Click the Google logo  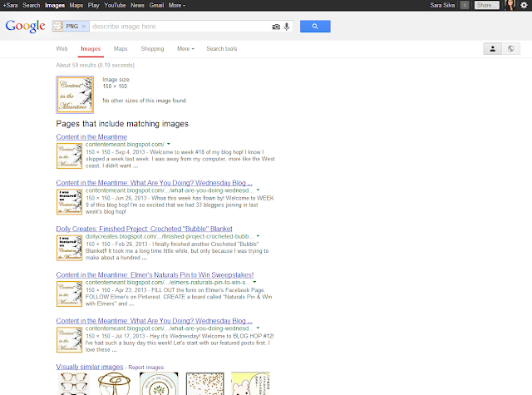pyautogui.click(x=25, y=26)
